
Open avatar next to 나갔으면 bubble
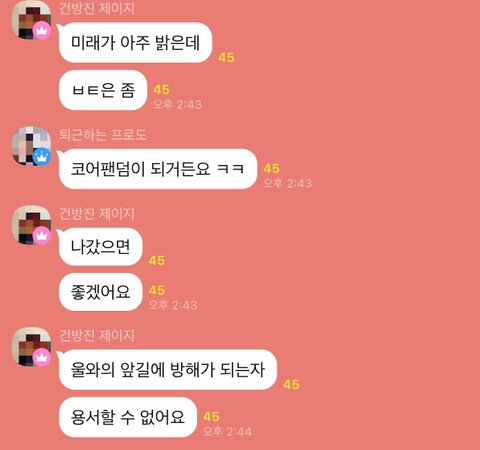pyautogui.click(x=31, y=225)
